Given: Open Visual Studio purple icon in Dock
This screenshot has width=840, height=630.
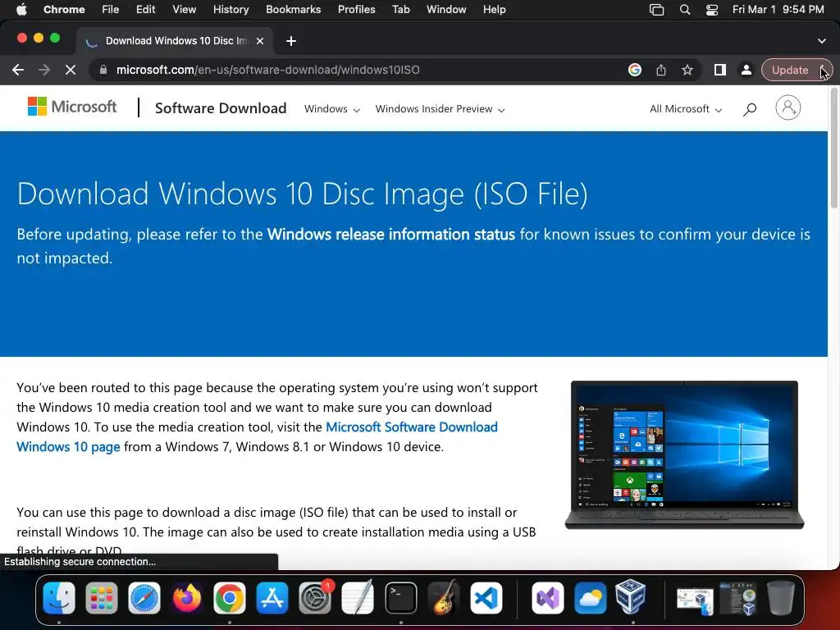Looking at the screenshot, I should 547,598.
